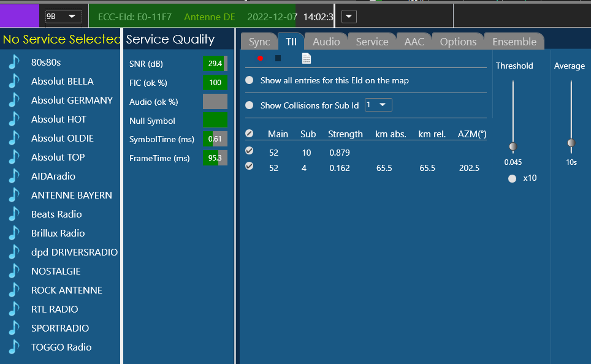Switch to the AAC tab
This screenshot has height=364, width=591.
pos(414,42)
